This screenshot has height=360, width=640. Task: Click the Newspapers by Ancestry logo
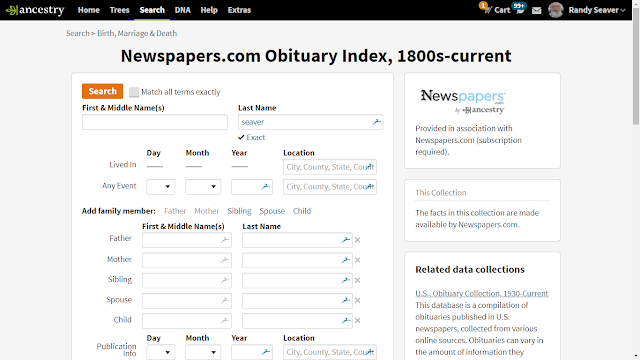point(463,101)
